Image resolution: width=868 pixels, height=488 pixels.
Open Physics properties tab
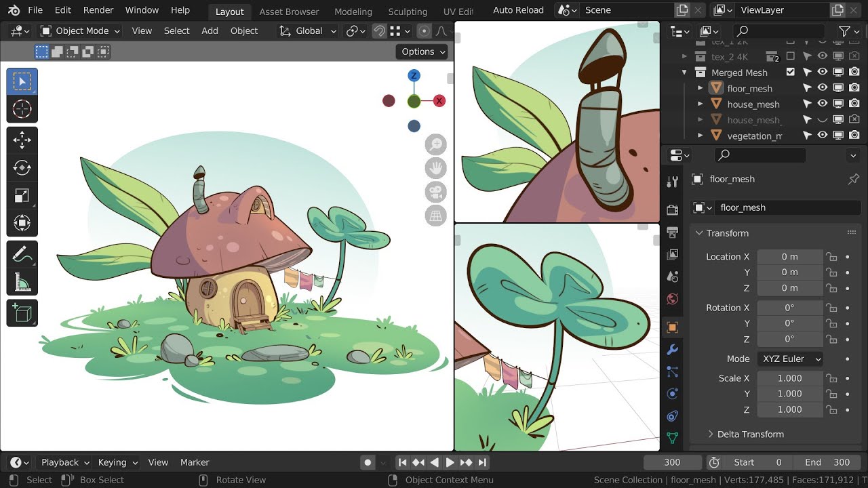672,393
